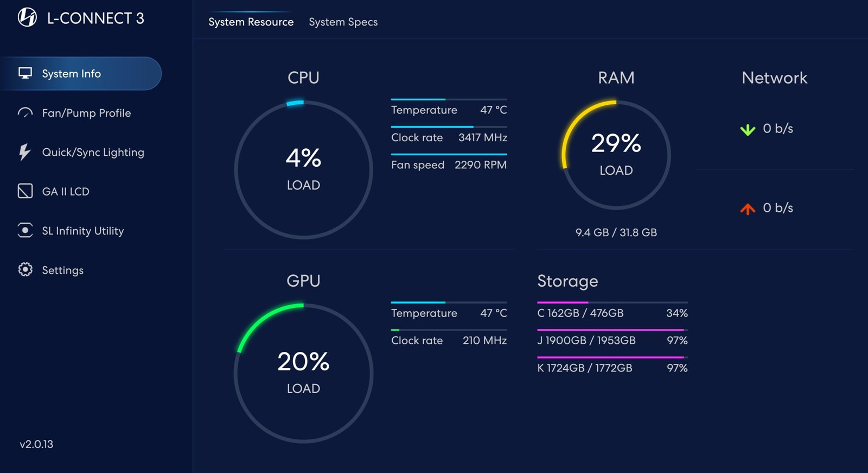Open the Fan/Pump Profile page

(x=86, y=113)
